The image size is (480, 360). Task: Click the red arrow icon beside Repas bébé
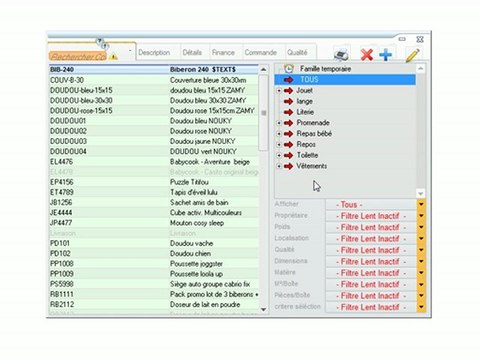pos(288,134)
